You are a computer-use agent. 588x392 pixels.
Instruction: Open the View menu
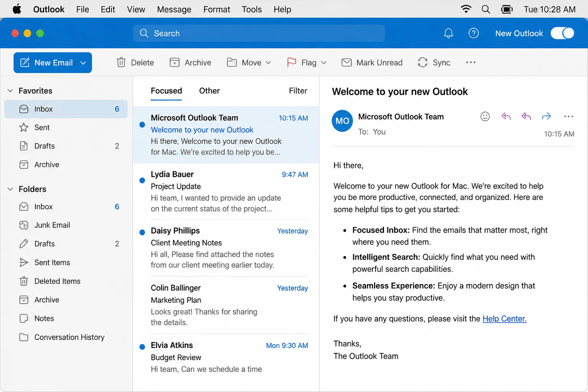click(136, 9)
